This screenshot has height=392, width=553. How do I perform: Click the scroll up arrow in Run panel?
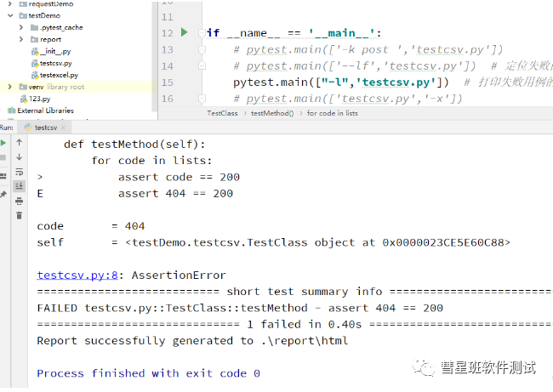[19, 142]
